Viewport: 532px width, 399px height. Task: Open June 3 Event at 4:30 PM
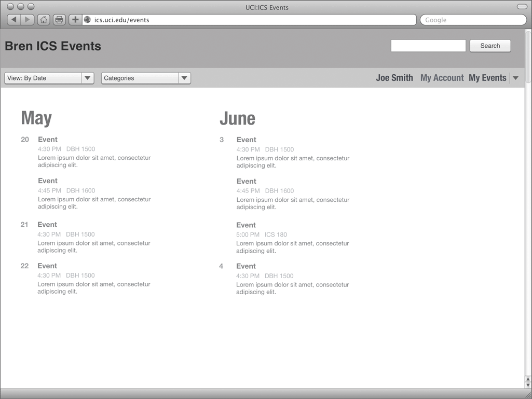click(247, 140)
